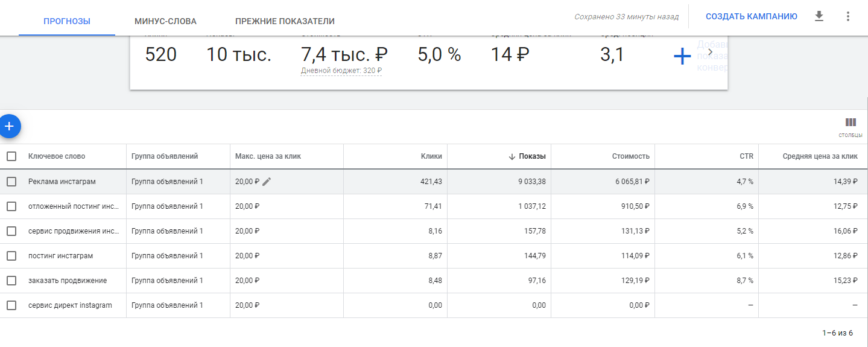Open the three-dot more options menu
The image size is (868, 347).
tap(847, 16)
